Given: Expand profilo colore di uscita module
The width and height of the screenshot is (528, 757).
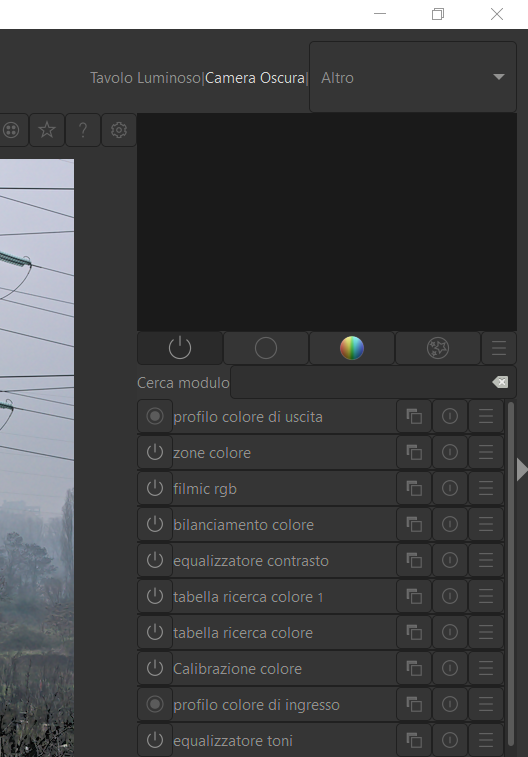Looking at the screenshot, I should tap(248, 417).
